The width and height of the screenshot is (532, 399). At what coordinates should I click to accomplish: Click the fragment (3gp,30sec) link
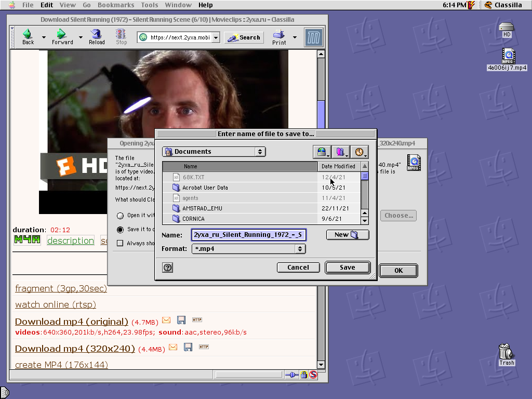pos(61,288)
